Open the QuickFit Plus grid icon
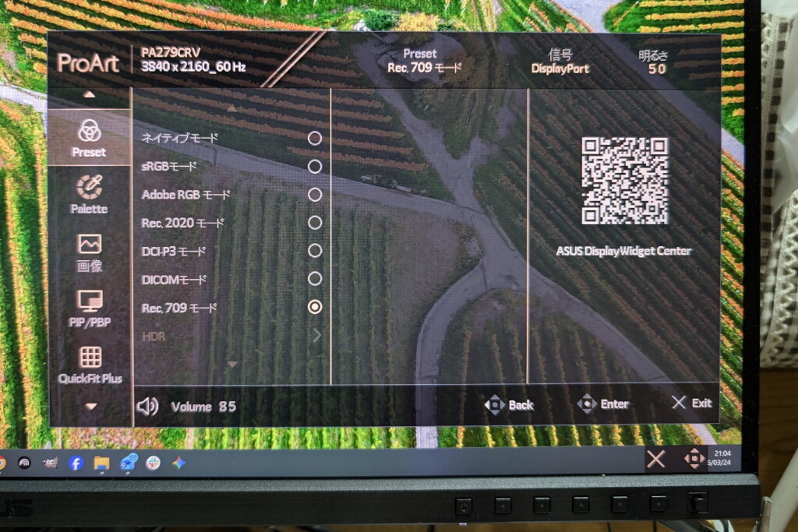 (x=90, y=357)
